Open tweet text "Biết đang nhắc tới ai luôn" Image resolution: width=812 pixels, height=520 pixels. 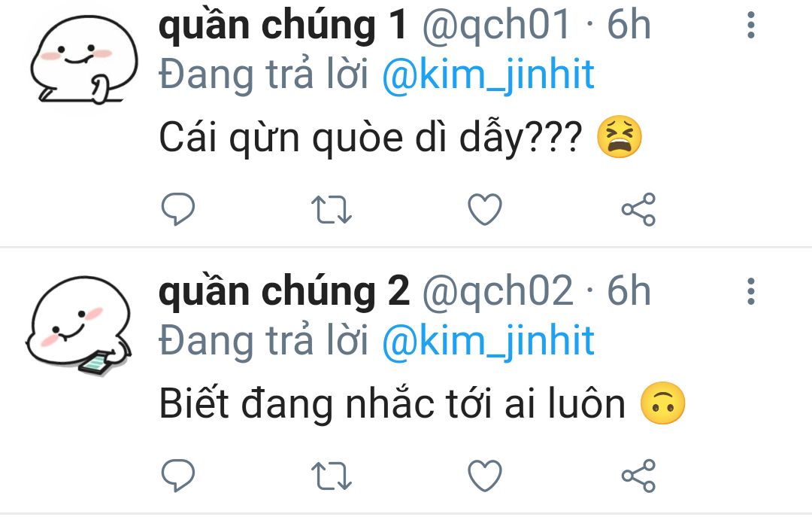pyautogui.click(x=392, y=405)
